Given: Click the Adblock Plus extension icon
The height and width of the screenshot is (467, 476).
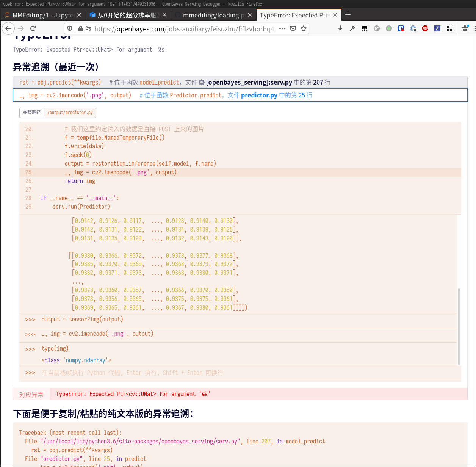Looking at the screenshot, I should click(425, 28).
